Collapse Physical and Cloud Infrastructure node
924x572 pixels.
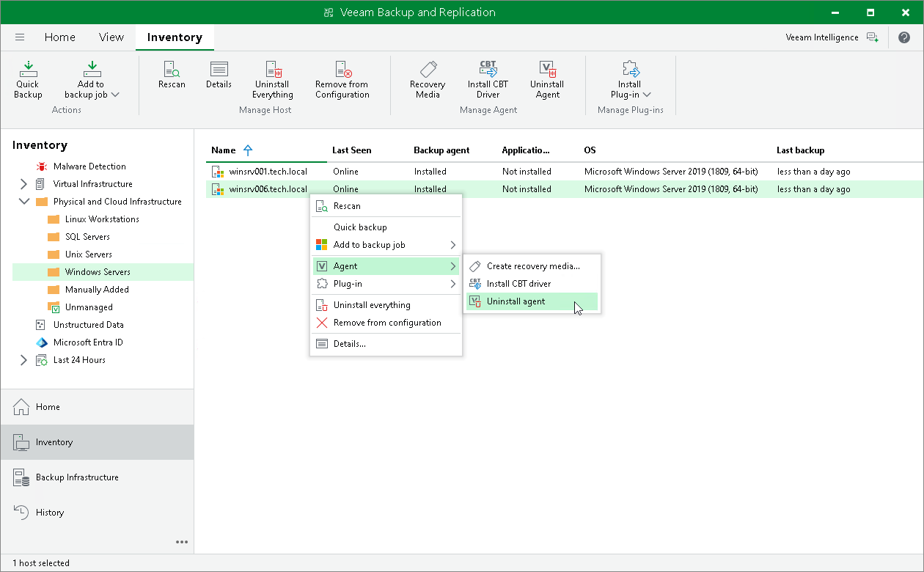tap(23, 202)
